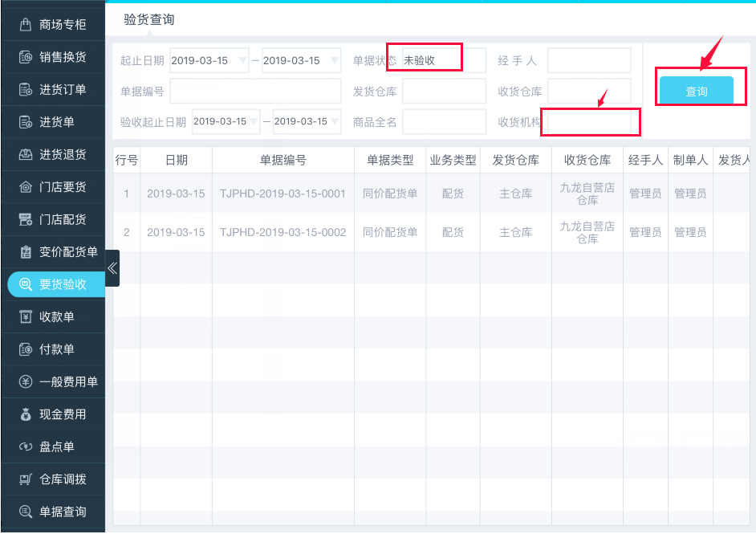Click the 进货退货 sidebar icon
756x534 pixels.
tap(26, 154)
